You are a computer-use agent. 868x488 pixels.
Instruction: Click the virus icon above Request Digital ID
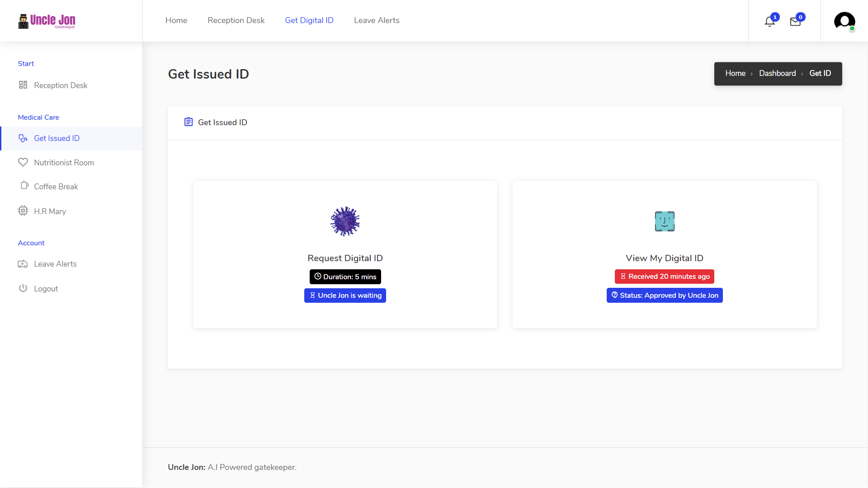point(345,221)
